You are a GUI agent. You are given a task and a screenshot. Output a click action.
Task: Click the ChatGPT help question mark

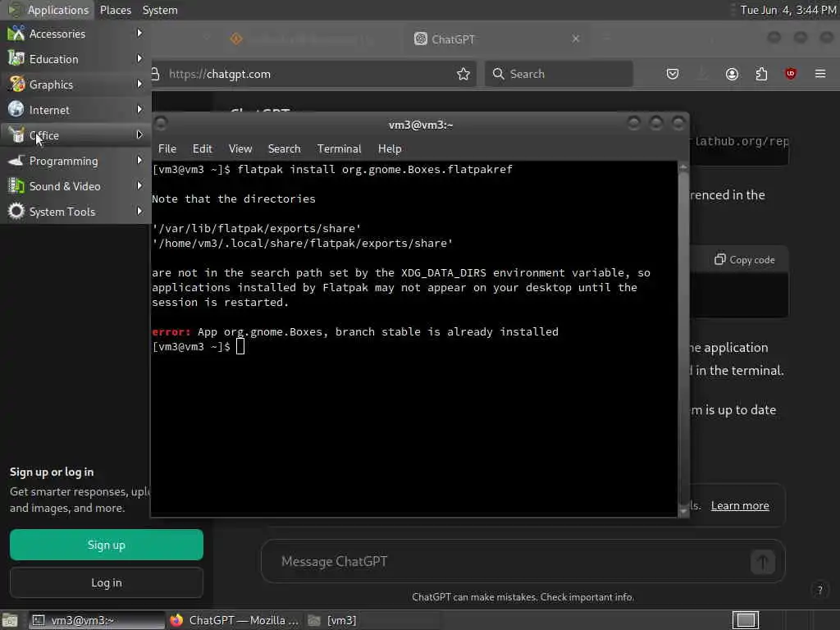[819, 591]
